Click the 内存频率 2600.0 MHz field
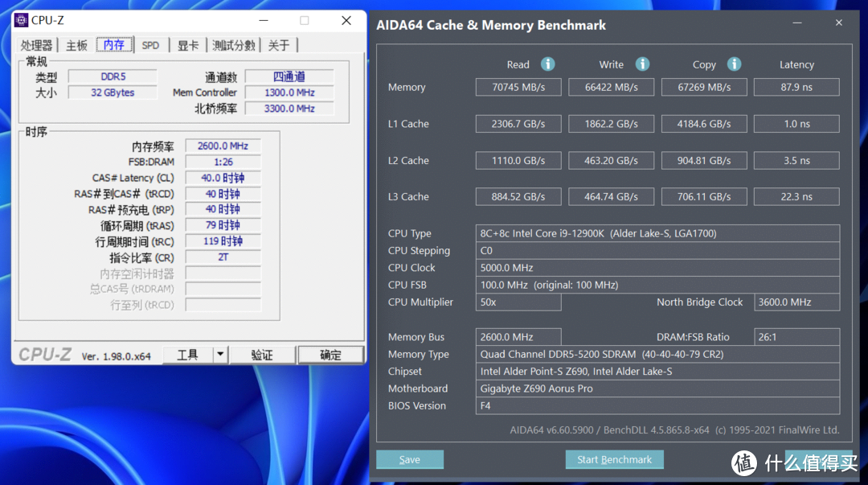 point(223,146)
